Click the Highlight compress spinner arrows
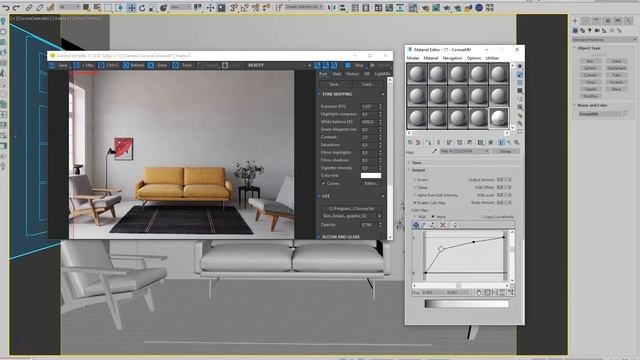 click(380, 114)
